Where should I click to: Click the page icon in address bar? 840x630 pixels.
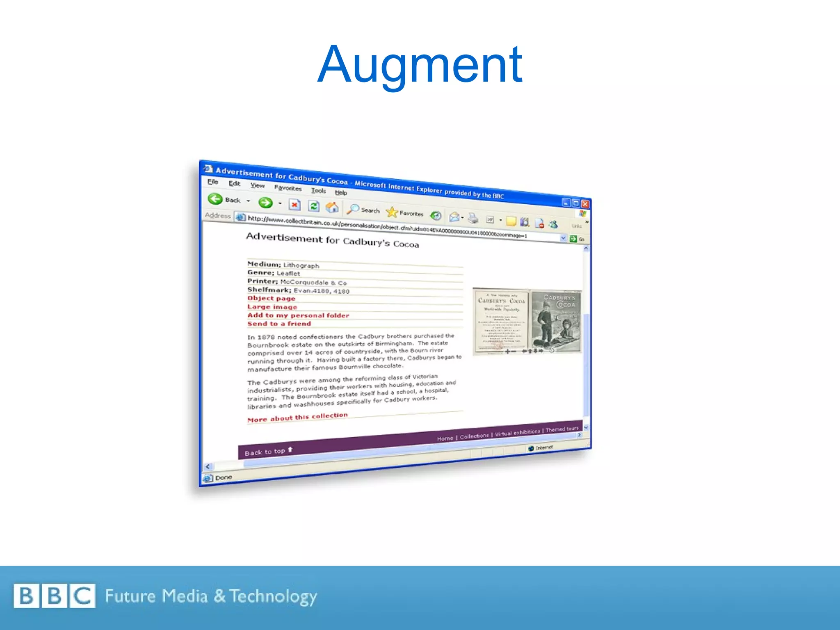pyautogui.click(x=240, y=217)
